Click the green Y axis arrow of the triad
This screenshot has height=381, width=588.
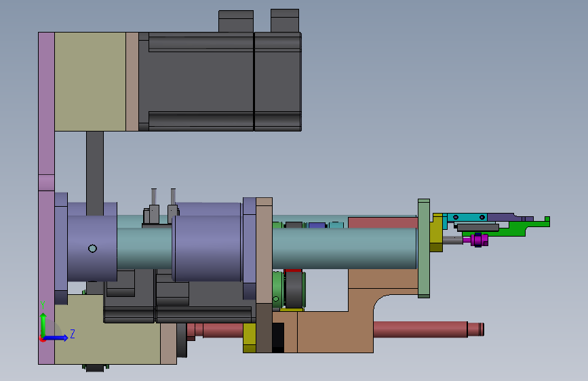coord(43,325)
